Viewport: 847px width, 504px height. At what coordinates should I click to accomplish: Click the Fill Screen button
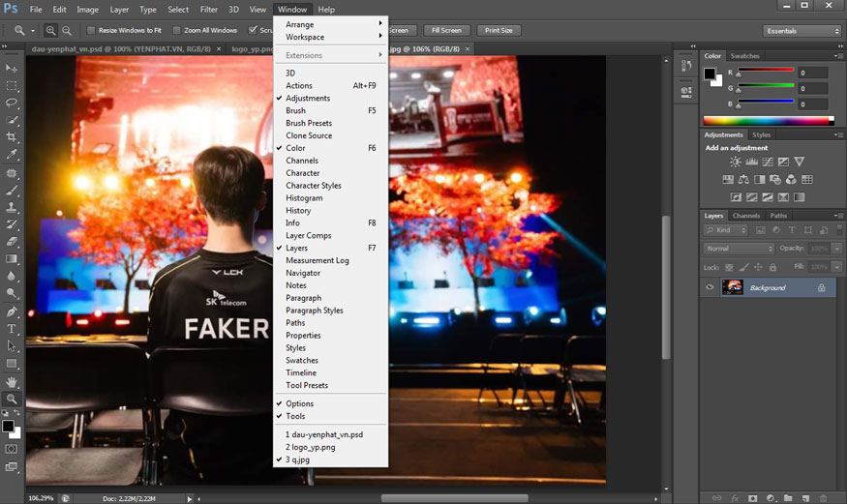(447, 31)
